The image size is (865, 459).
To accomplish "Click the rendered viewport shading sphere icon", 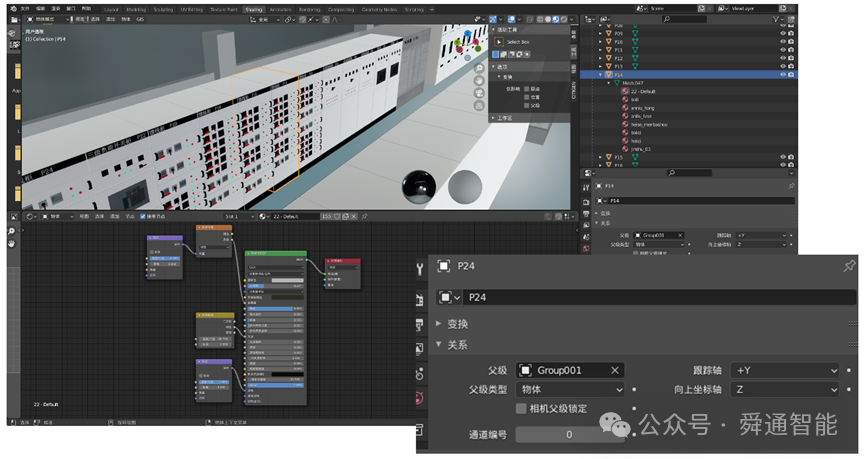I will (563, 19).
